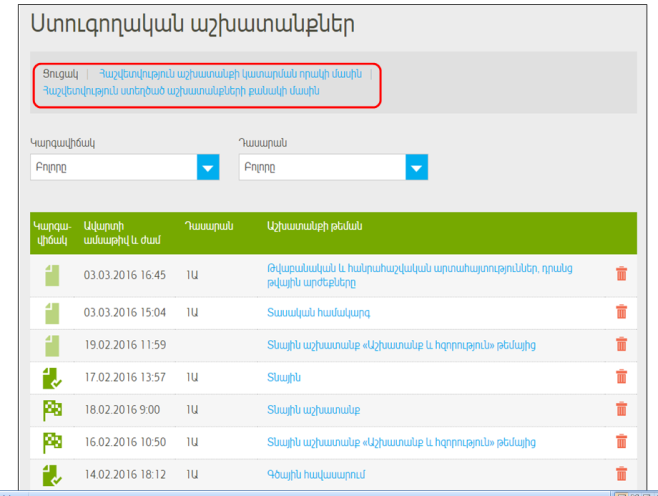Click the finish flag icon for 16.02.2016 10:50
The image size is (658, 496).
click(x=52, y=442)
